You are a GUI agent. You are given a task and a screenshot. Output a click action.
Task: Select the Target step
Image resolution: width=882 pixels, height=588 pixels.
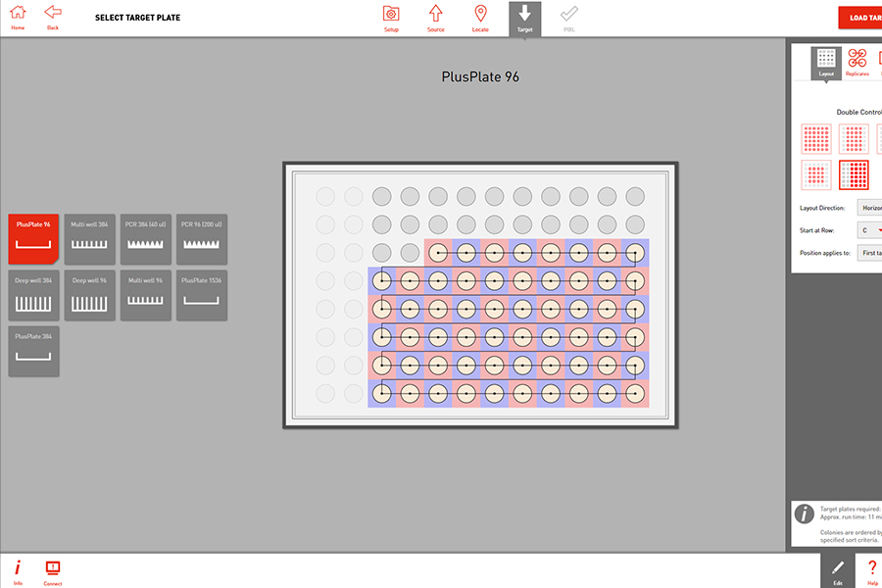coord(525,20)
